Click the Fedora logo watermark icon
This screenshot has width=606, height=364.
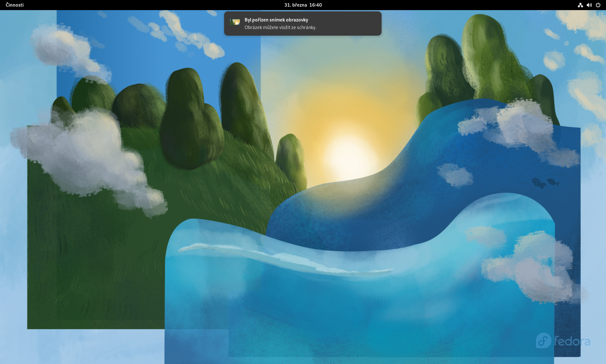pos(543,340)
